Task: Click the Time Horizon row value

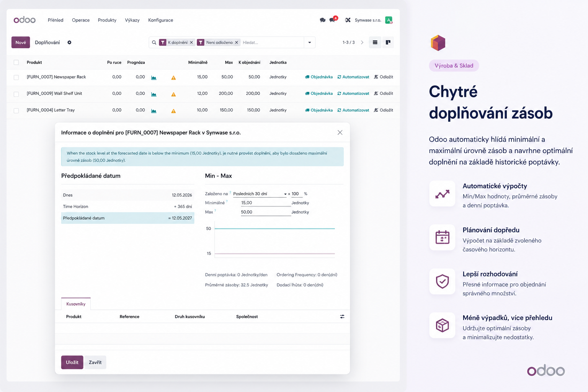Action: [183, 206]
